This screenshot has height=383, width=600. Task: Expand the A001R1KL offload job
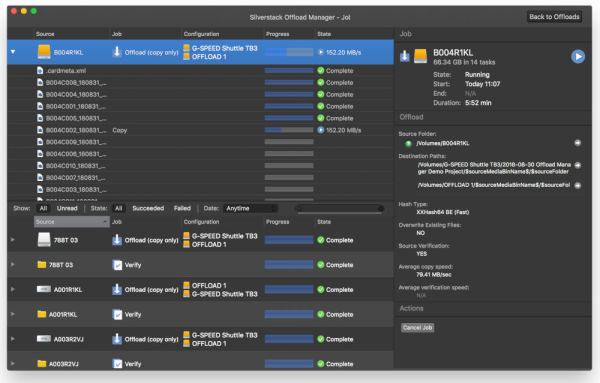pyautogui.click(x=13, y=289)
